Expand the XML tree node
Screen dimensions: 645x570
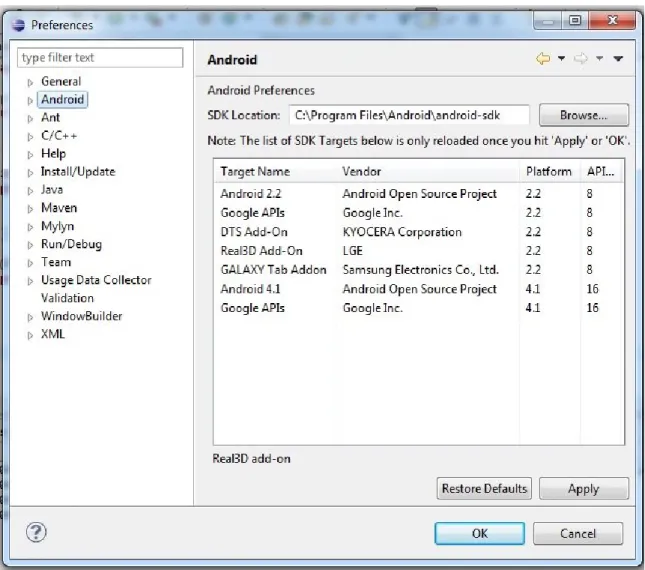click(30, 336)
